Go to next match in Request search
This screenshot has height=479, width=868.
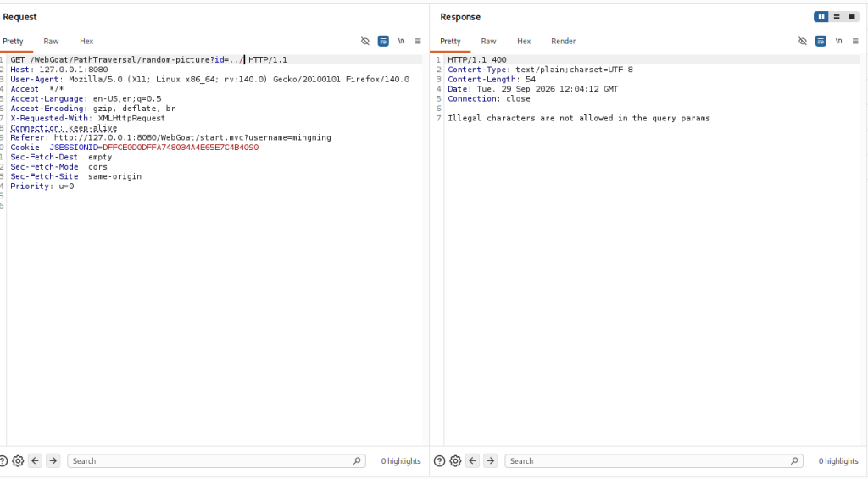click(x=53, y=460)
